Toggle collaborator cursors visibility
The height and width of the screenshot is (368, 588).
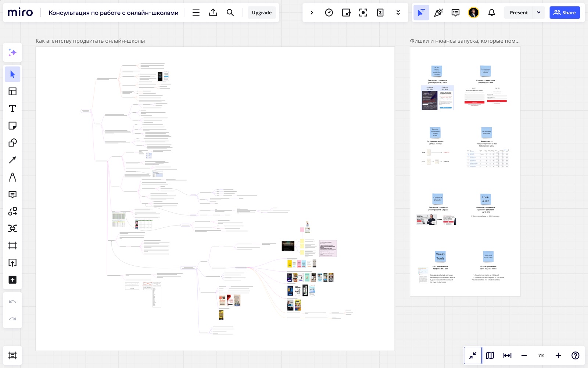pyautogui.click(x=421, y=13)
